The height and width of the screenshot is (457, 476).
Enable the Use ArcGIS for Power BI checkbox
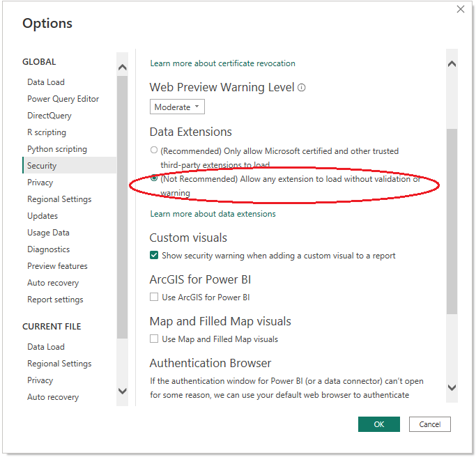pos(154,297)
